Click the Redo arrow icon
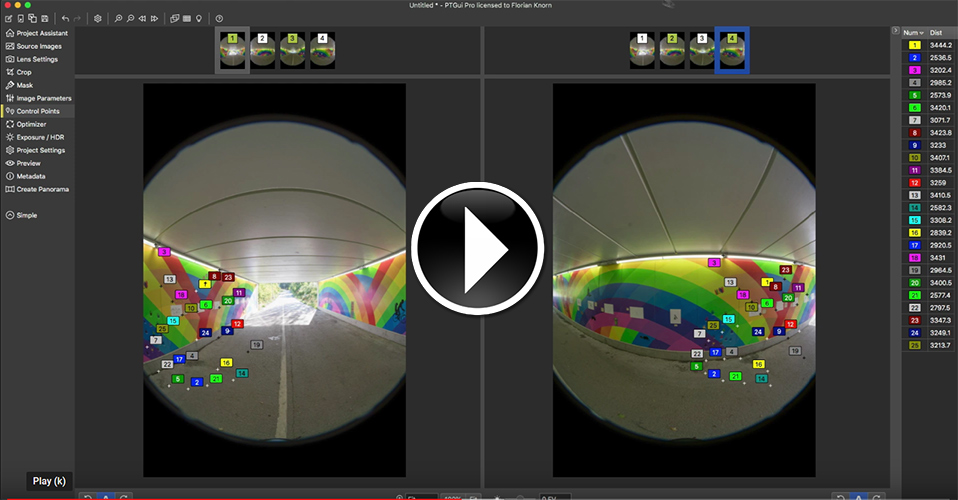958x500 pixels. (78, 19)
